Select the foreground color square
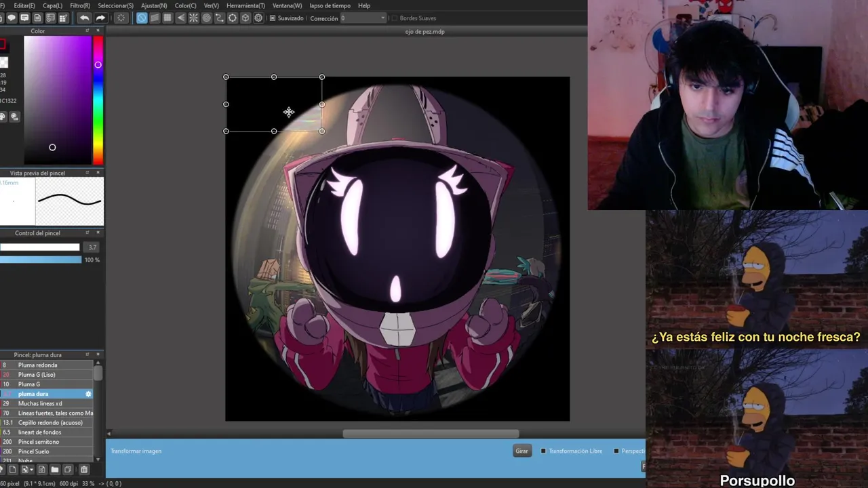868x488 pixels. 3,45
